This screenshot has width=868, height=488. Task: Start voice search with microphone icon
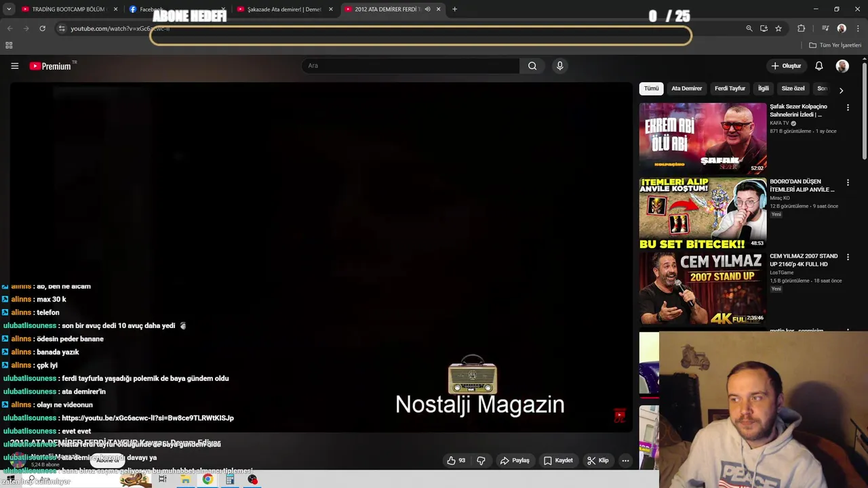pos(559,66)
